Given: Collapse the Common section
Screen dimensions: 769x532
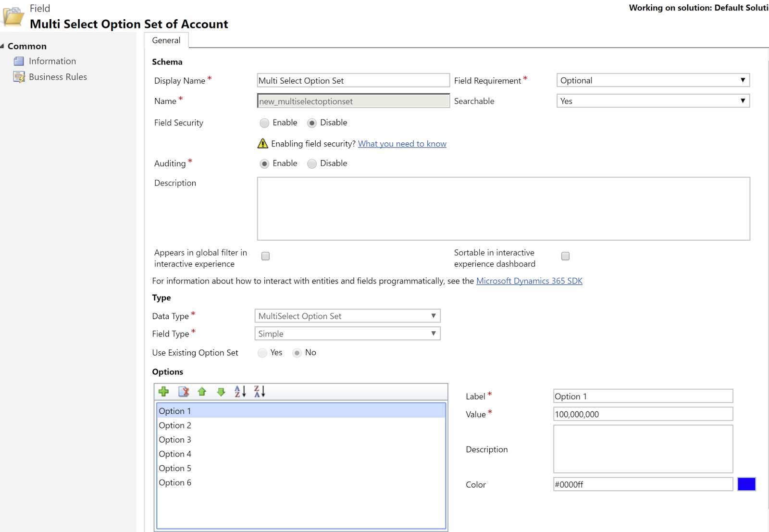Looking at the screenshot, I should tap(4, 46).
